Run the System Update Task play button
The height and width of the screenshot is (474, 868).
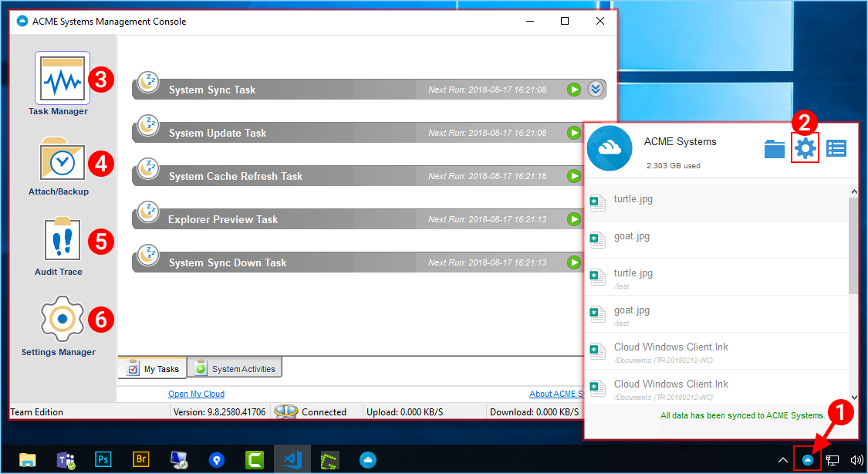[x=574, y=132]
